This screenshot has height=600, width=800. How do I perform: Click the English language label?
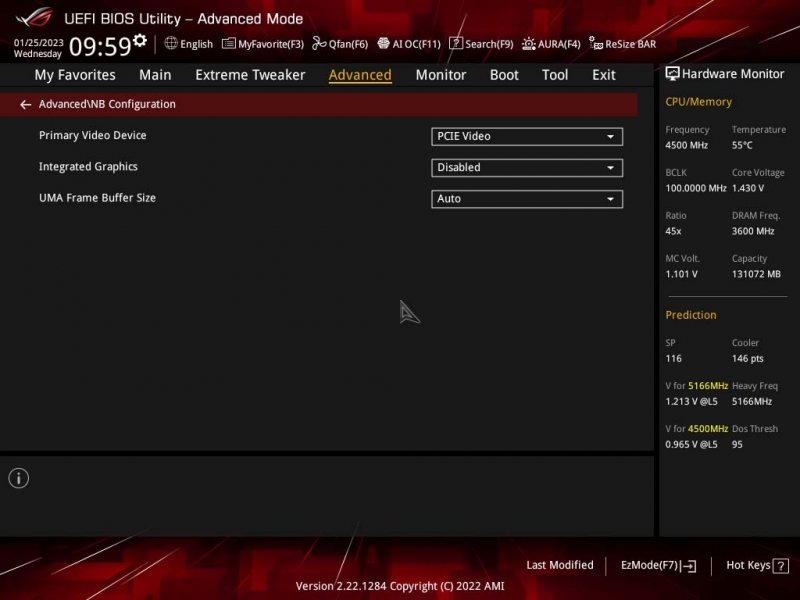coord(196,44)
